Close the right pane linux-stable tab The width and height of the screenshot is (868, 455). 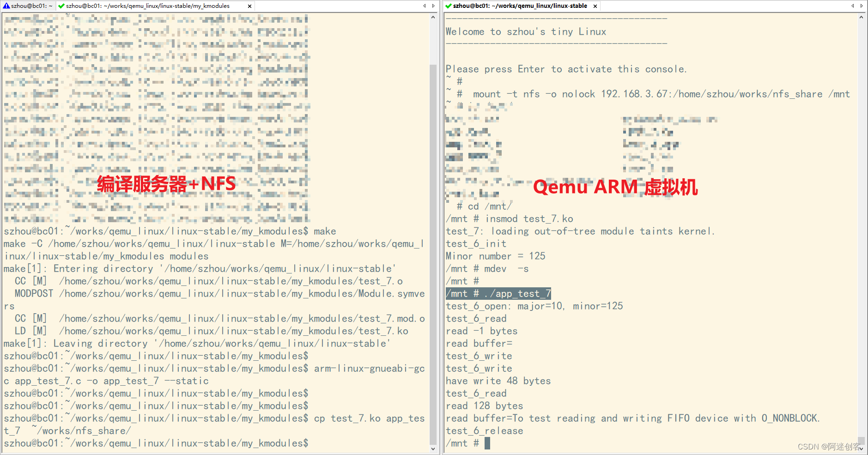pos(595,6)
